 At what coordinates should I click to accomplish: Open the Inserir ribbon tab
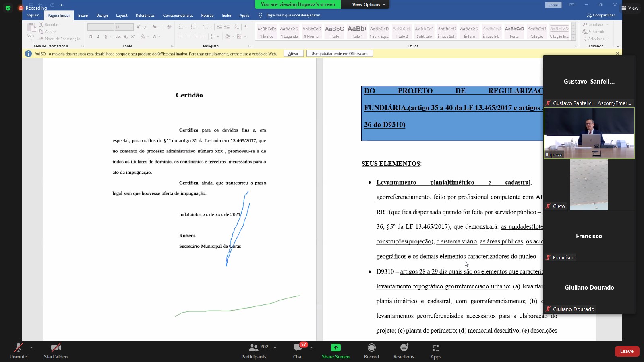click(83, 16)
